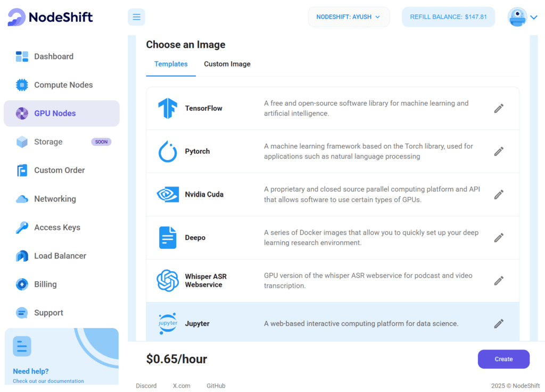Open Support from sidebar

click(x=62, y=313)
